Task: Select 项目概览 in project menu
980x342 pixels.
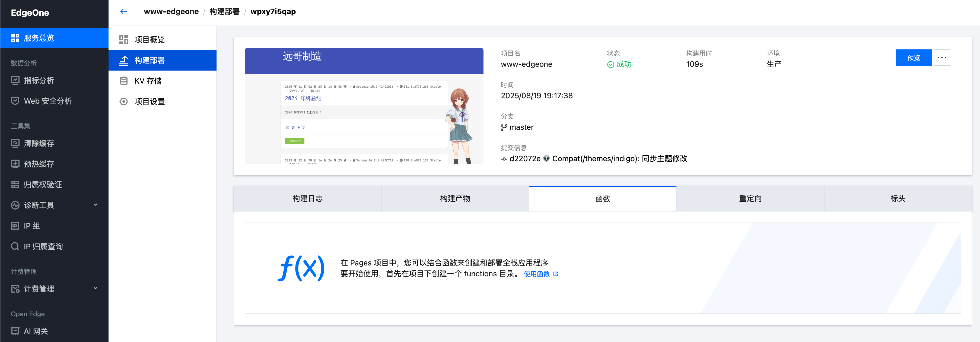Action: [149, 40]
